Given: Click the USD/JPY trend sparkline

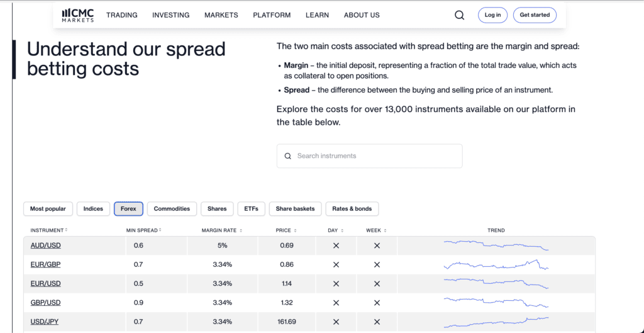Looking at the screenshot, I should pyautogui.click(x=496, y=322).
